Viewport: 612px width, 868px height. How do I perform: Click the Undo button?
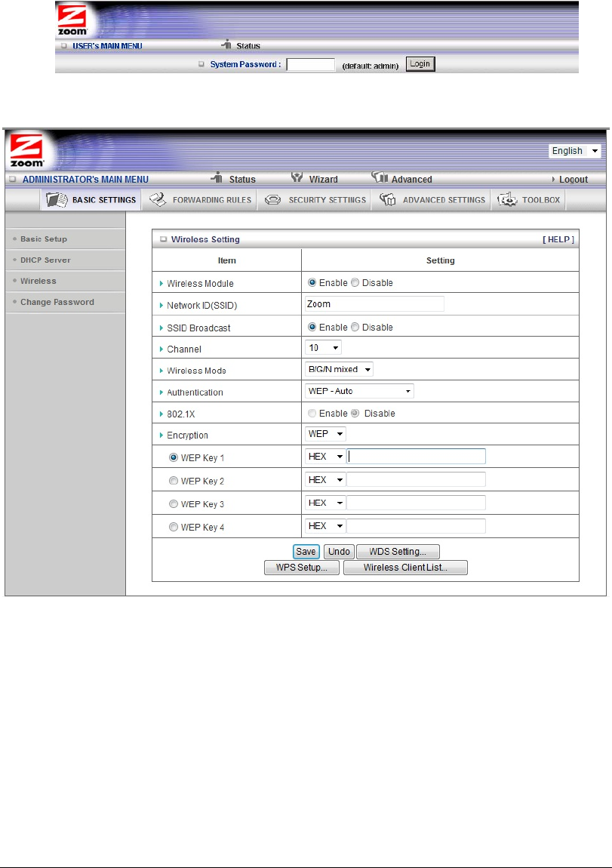[x=339, y=551]
